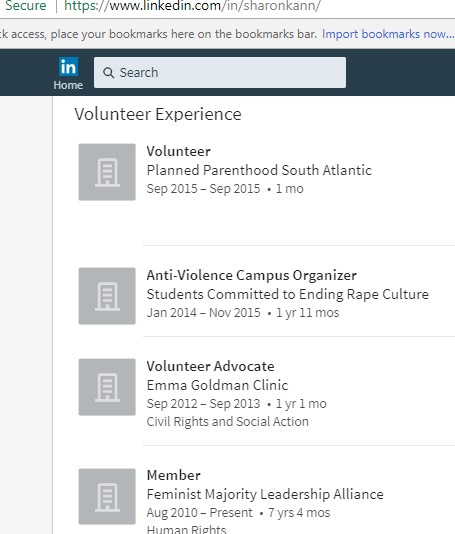The width and height of the screenshot is (455, 534).
Task: Click the search magnifier icon
Action: tap(108, 73)
